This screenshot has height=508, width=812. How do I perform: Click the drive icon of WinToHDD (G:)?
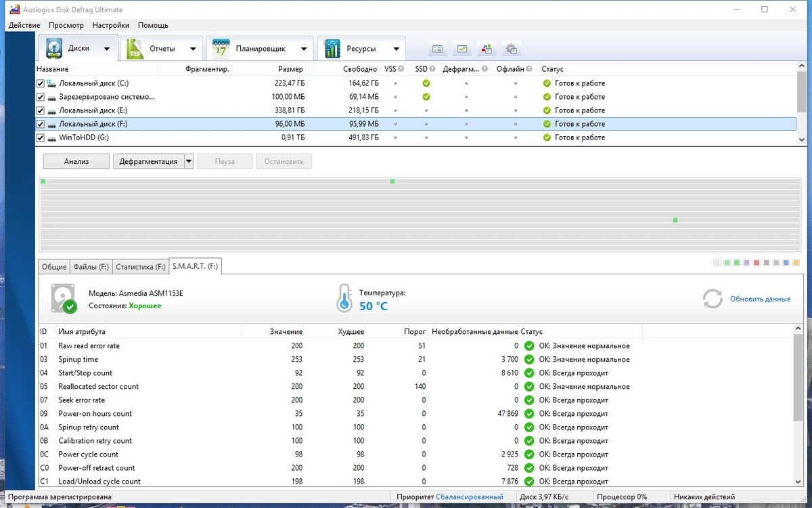[51, 137]
